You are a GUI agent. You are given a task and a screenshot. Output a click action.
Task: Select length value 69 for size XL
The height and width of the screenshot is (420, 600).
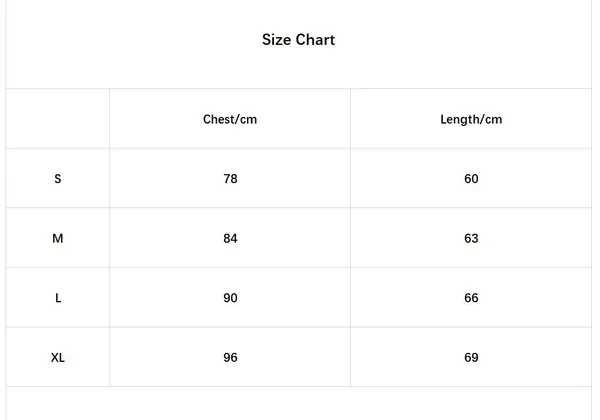(x=471, y=357)
